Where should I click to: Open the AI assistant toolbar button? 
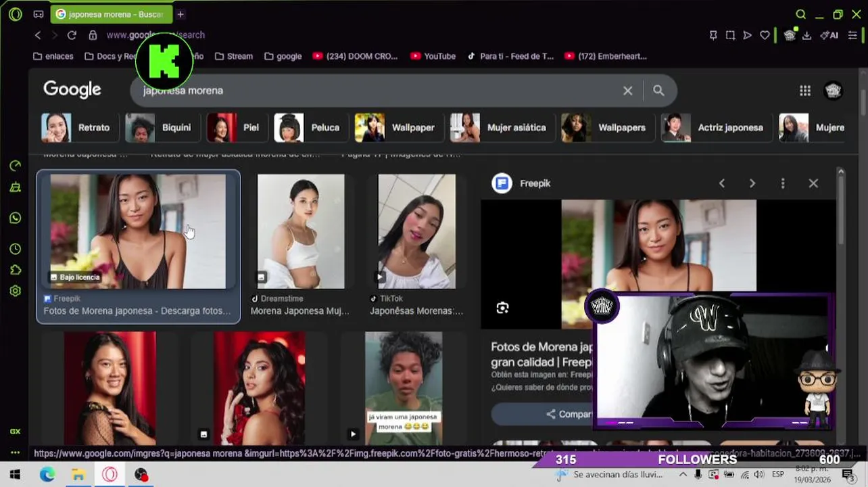tap(829, 35)
